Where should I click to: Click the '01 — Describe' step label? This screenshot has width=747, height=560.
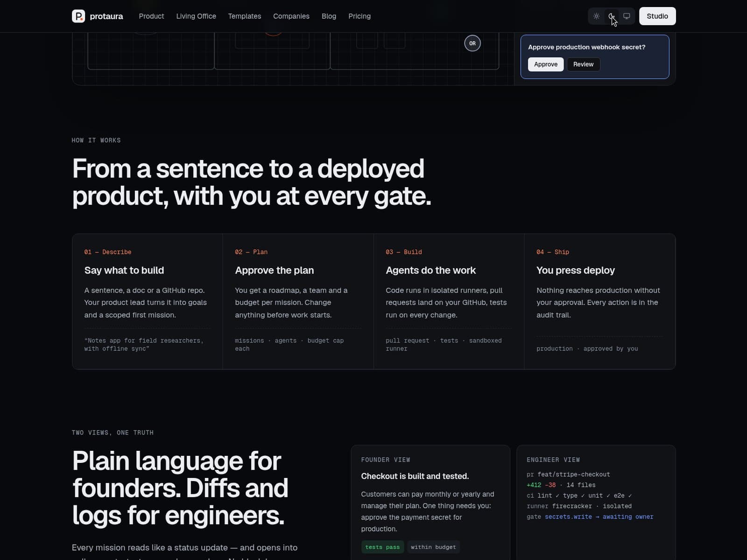pyautogui.click(x=108, y=252)
